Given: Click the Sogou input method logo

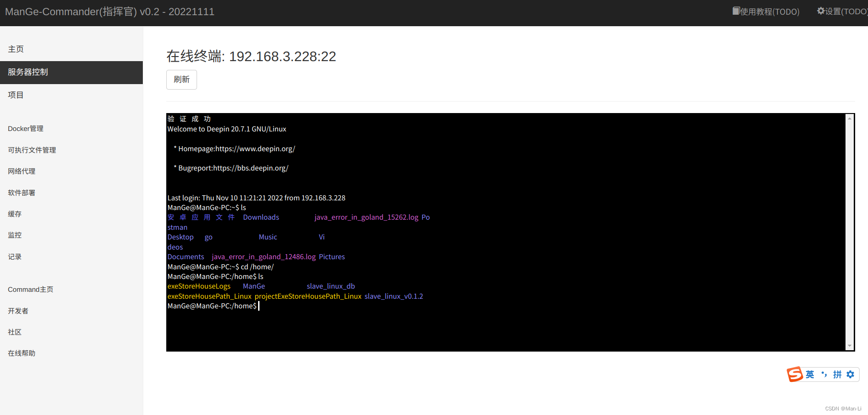Looking at the screenshot, I should click(x=796, y=375).
